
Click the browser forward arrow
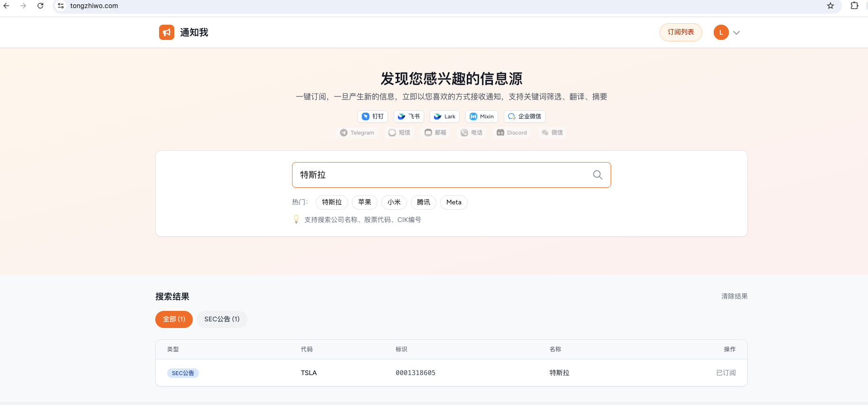point(23,6)
